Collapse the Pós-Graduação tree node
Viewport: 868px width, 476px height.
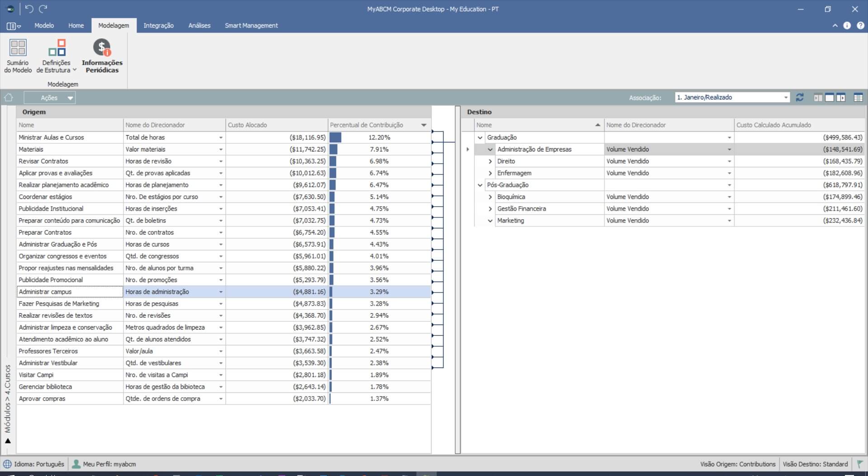click(480, 185)
